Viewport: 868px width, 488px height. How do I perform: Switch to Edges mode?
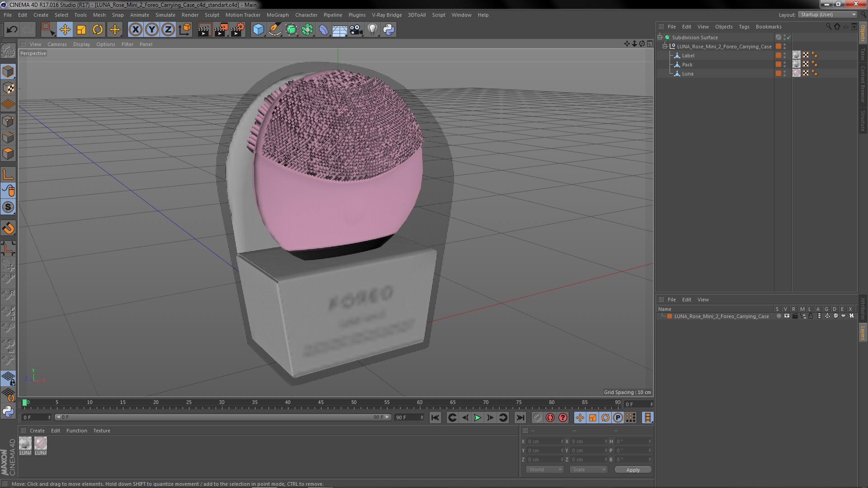(8, 137)
